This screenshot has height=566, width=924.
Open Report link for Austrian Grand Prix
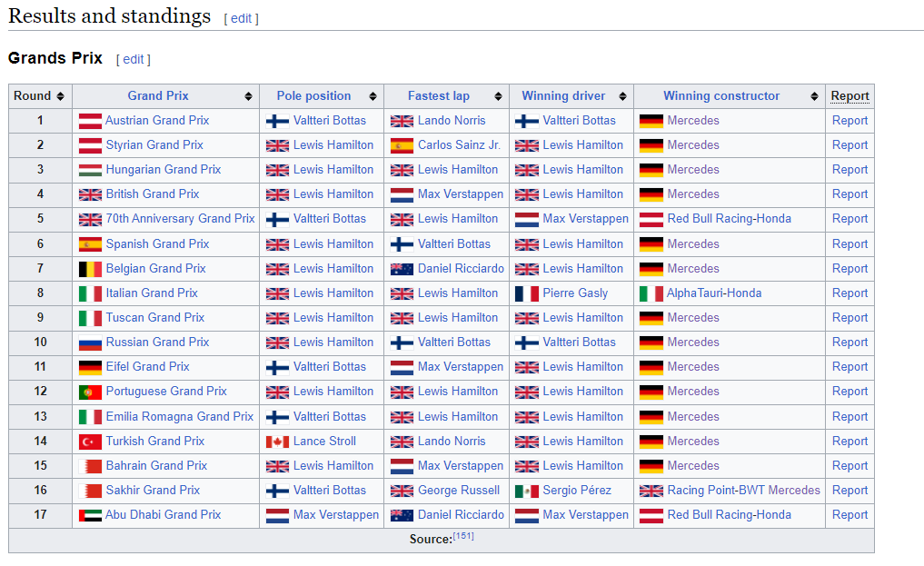pyautogui.click(x=849, y=120)
